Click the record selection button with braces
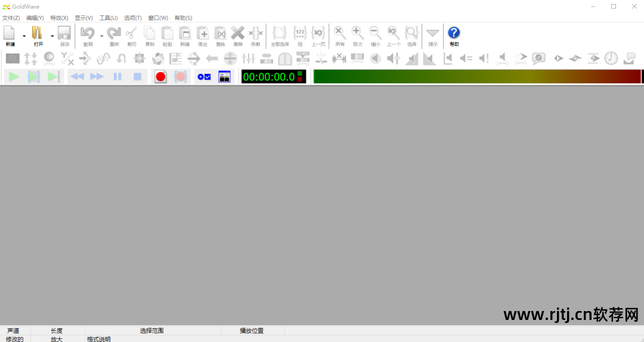Screen dimensions: 644x342 click(180, 77)
